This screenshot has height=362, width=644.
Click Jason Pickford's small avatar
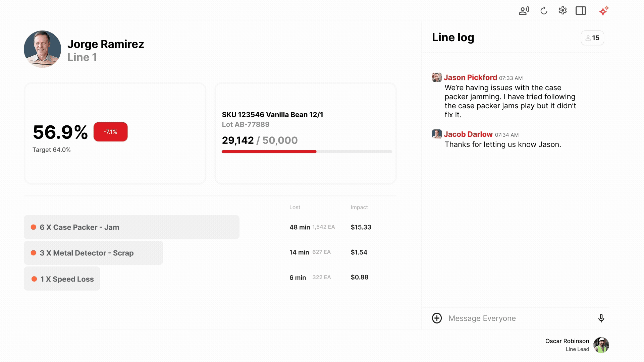pos(437,77)
